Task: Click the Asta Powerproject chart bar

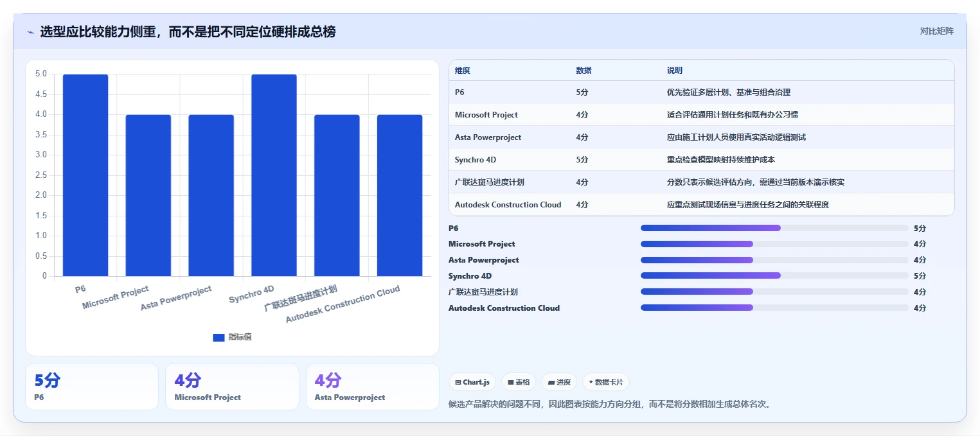Action: pos(211,196)
